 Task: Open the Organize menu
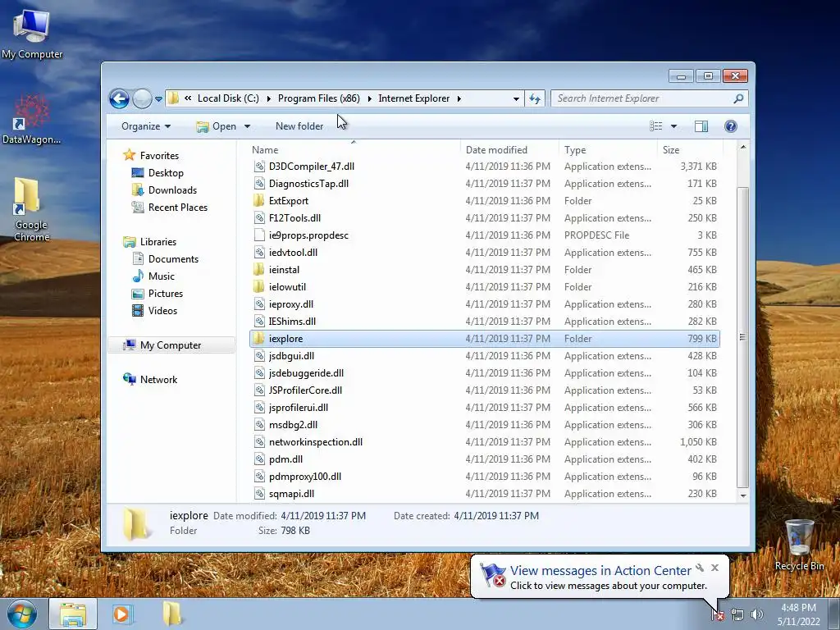(146, 126)
